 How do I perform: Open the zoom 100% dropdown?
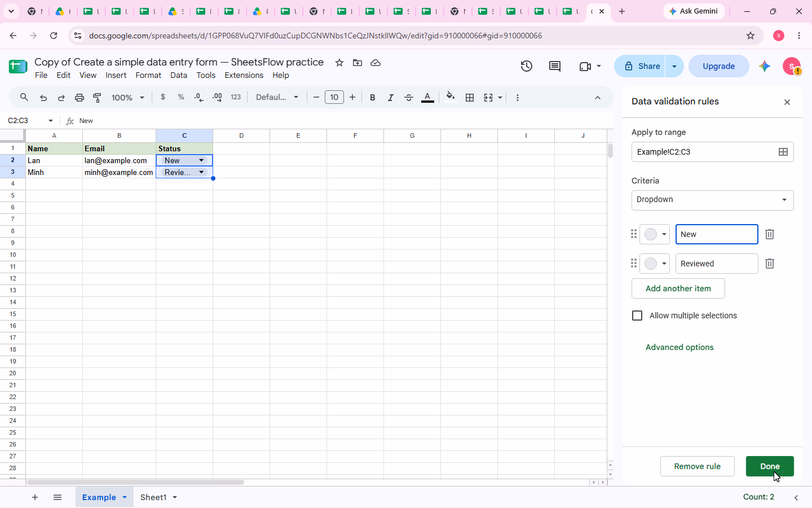click(128, 98)
